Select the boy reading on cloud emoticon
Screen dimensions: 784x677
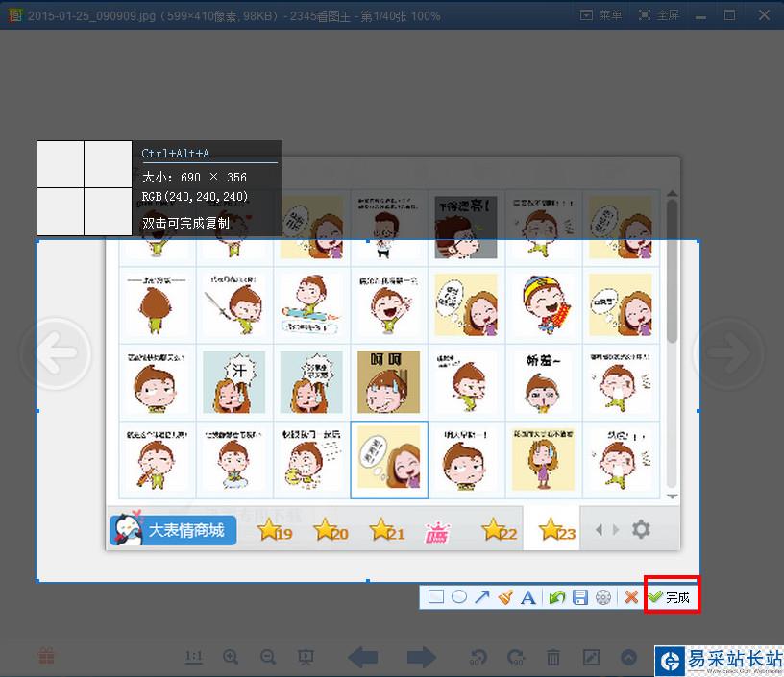pyautogui.click(x=234, y=459)
